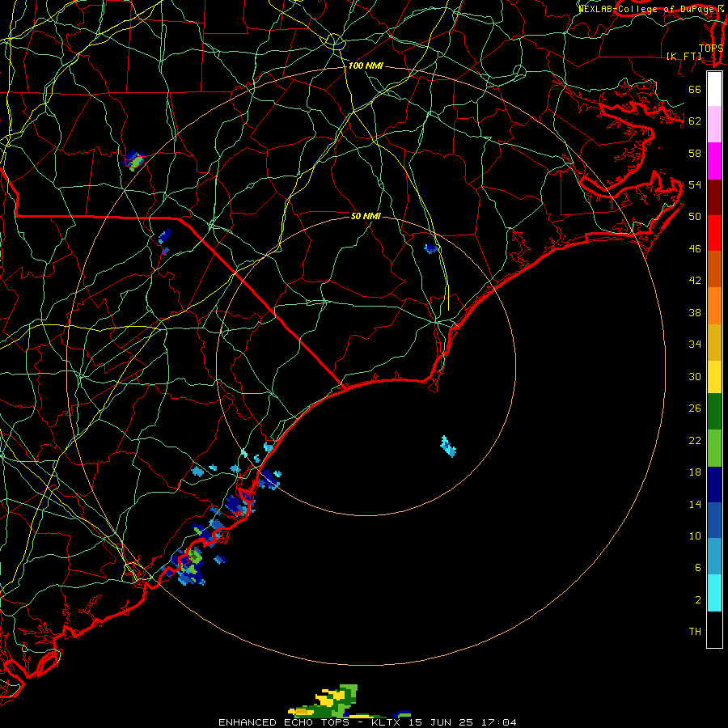728x728 pixels.
Task: Select the medium blue legend swatch
Action: 714,520
